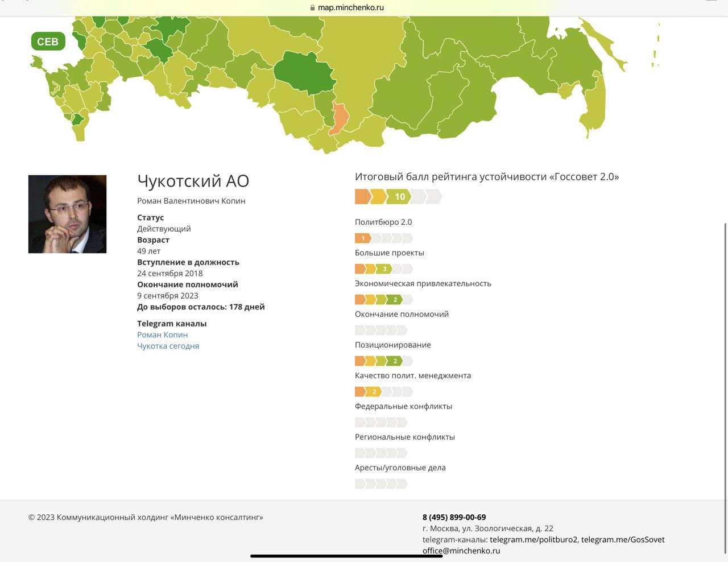The width and height of the screenshot is (728, 562).
Task: Click the office@minchenko.ru email address
Action: [x=461, y=551]
